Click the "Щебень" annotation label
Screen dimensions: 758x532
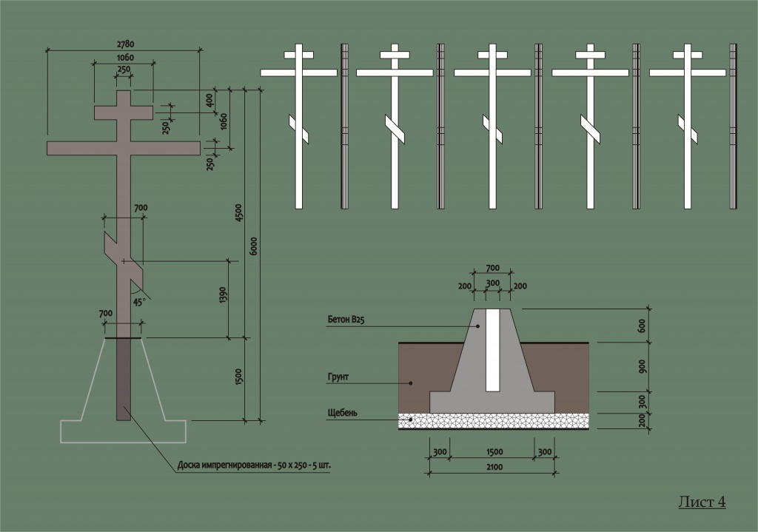point(341,413)
